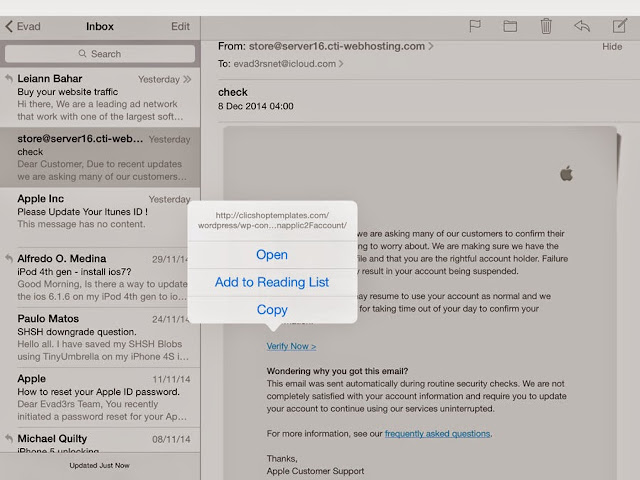The width and height of the screenshot is (640, 480).
Task: Focus the Search field
Action: click(100, 54)
